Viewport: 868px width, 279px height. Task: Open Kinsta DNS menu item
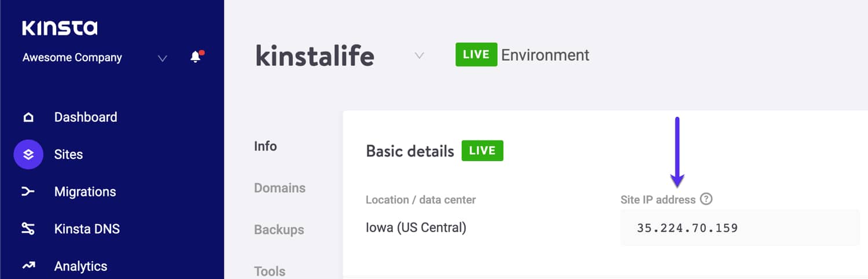click(x=87, y=229)
